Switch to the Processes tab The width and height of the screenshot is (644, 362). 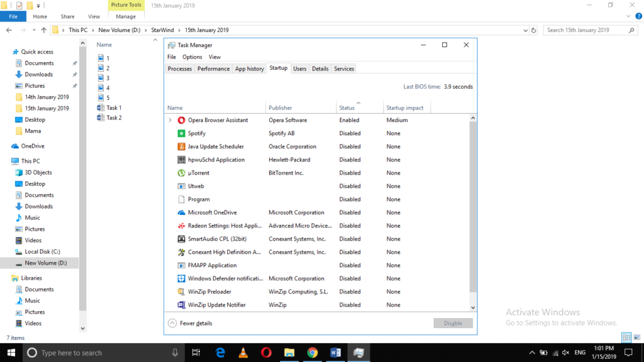coord(179,69)
